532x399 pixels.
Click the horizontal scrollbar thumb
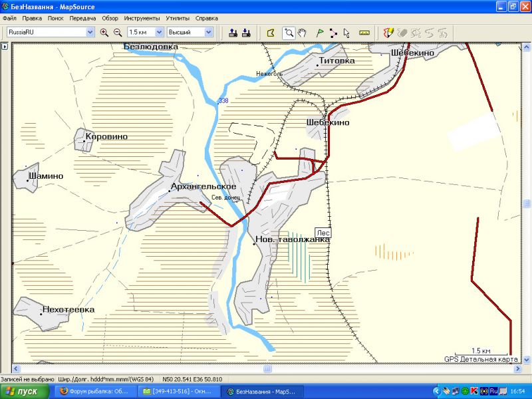267,368
